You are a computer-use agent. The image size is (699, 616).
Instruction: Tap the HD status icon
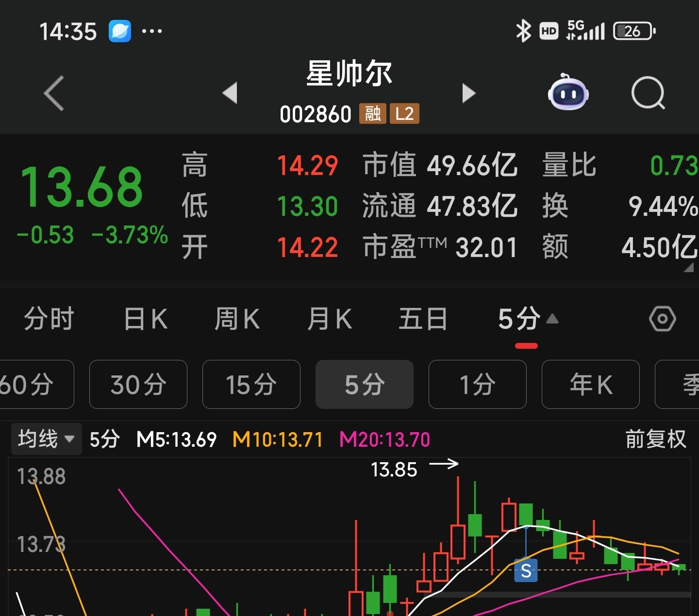(549, 32)
